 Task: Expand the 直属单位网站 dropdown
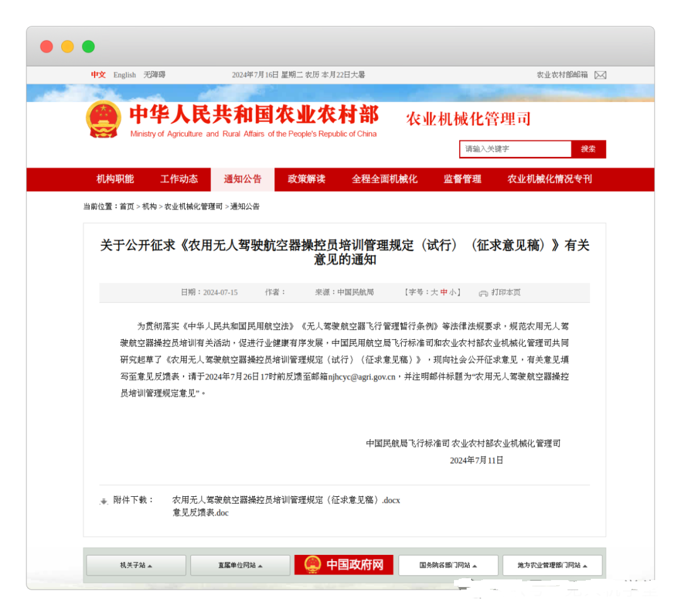[x=240, y=564]
